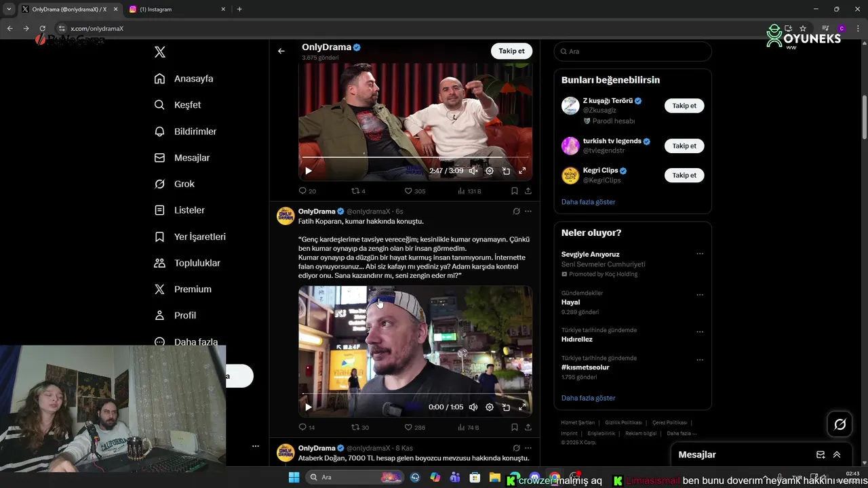This screenshot has width=868, height=488.
Task: Open the browser tab search dropdown
Action: (x=9, y=9)
